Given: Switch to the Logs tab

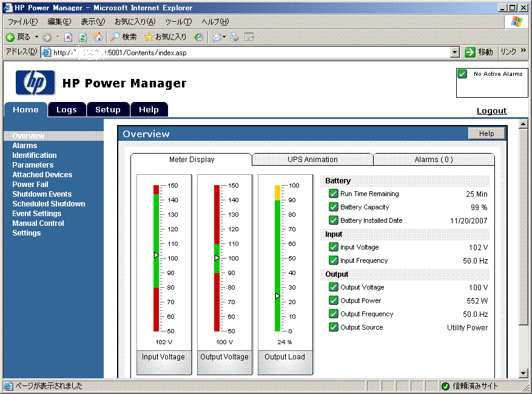Looking at the screenshot, I should tap(67, 110).
